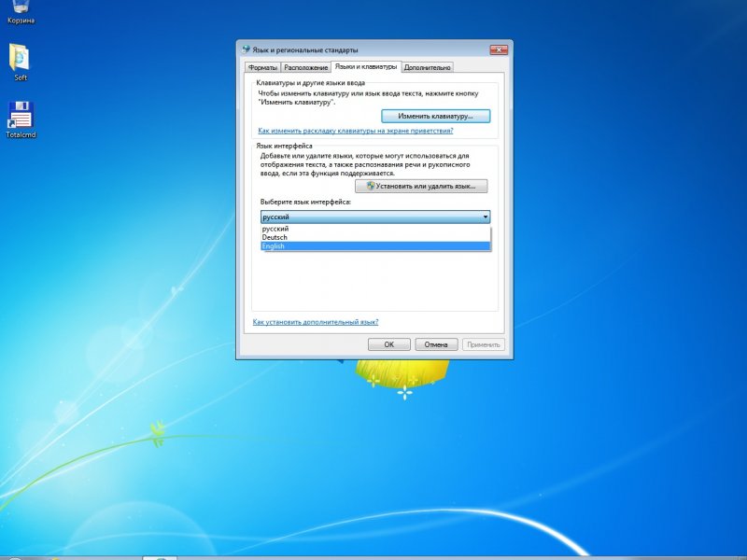Switch to the Форматы tab
The image size is (747, 560).
[262, 67]
